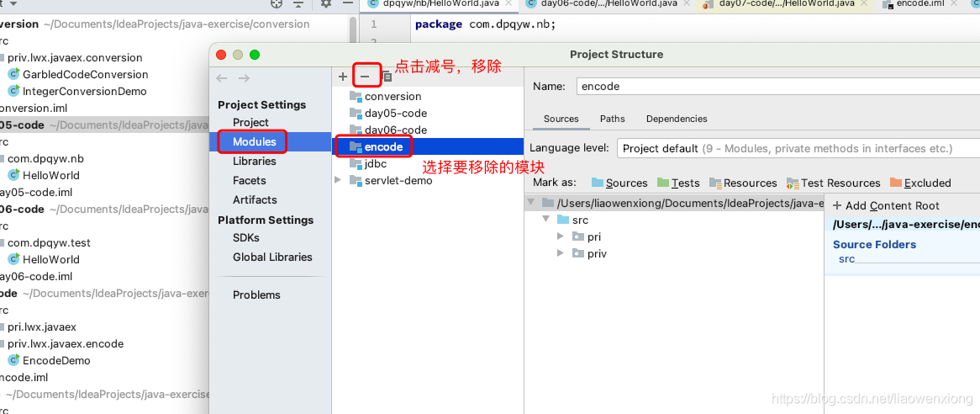Screen dimensions: 980x414
Task: Click conversion.iml file in project tree
Action: [33, 109]
